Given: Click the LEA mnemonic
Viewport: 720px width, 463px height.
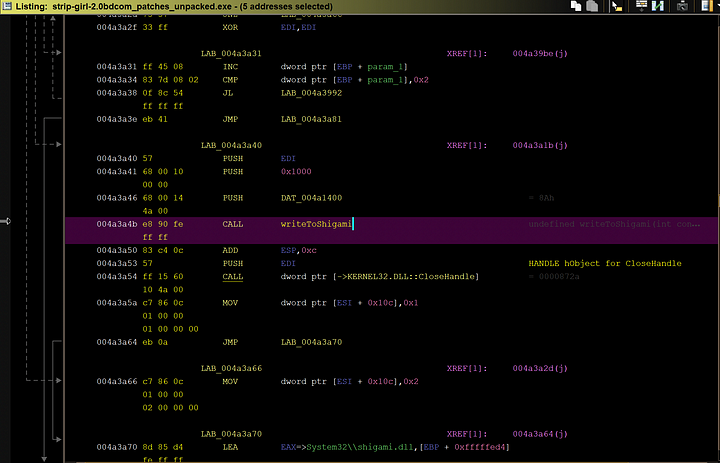Looking at the screenshot, I should 230,447.
